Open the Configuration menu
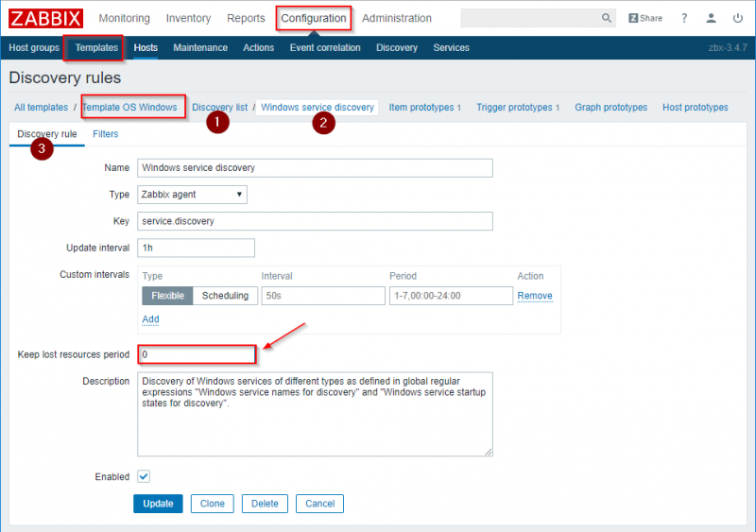 (314, 18)
